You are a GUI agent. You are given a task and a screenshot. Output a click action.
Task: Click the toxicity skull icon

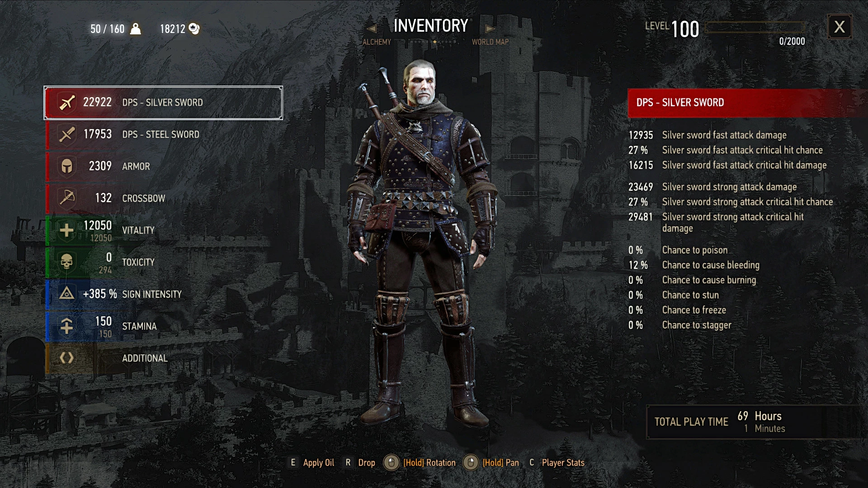point(67,262)
